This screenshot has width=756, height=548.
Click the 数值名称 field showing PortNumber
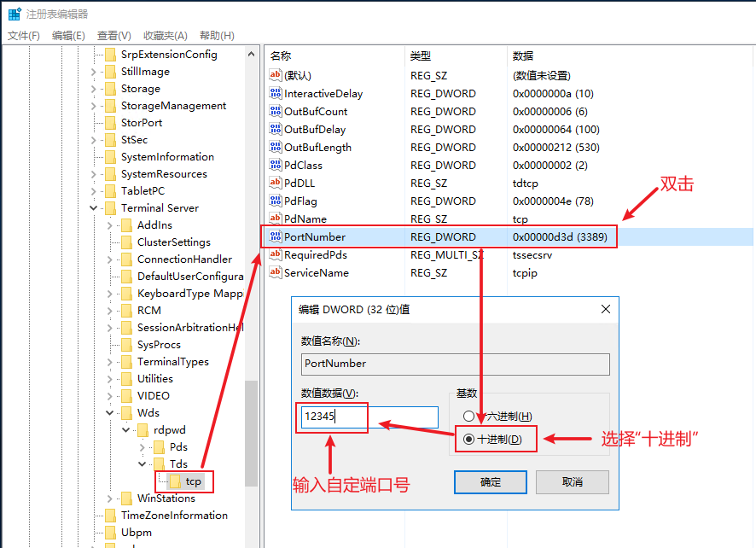tap(455, 364)
